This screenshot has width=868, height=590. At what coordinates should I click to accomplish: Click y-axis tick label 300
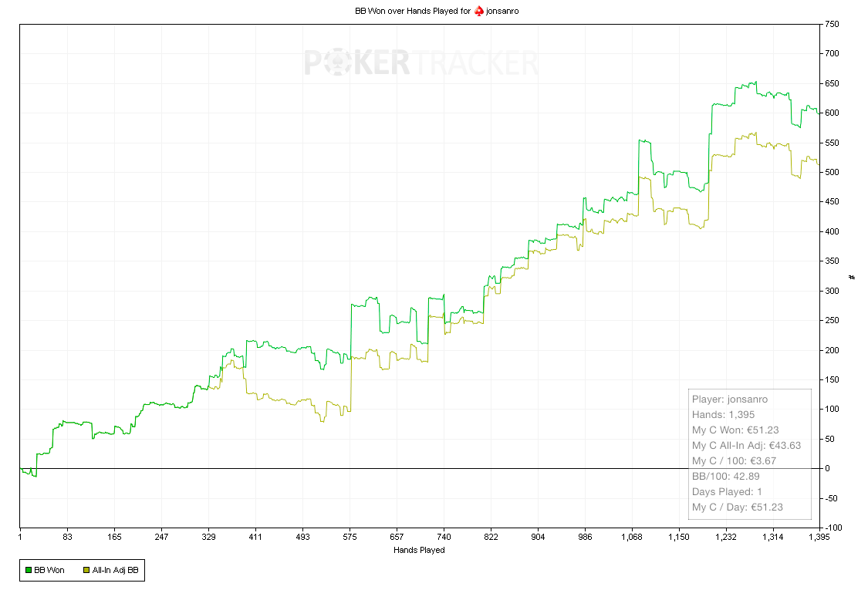(832, 291)
